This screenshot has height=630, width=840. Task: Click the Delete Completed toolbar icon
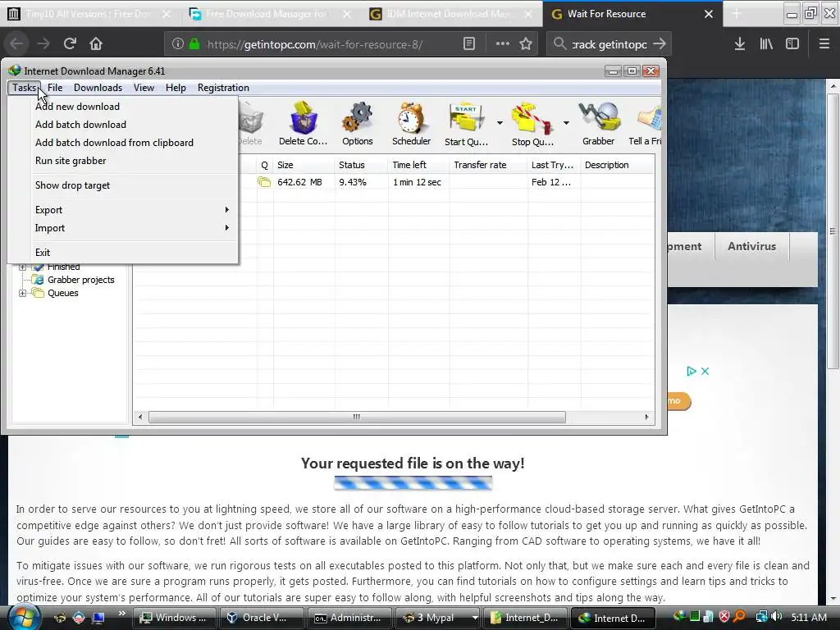(x=304, y=118)
